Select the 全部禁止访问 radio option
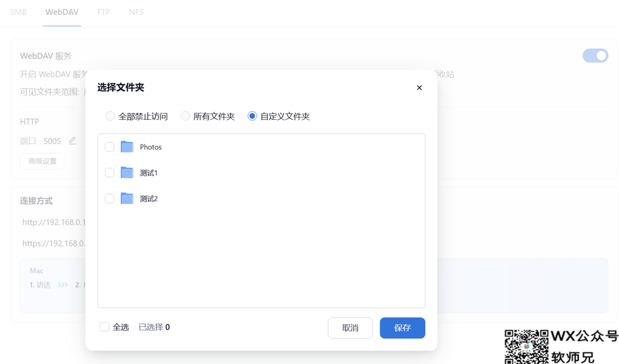Screen dimensions: 619x364 [x=110, y=116]
